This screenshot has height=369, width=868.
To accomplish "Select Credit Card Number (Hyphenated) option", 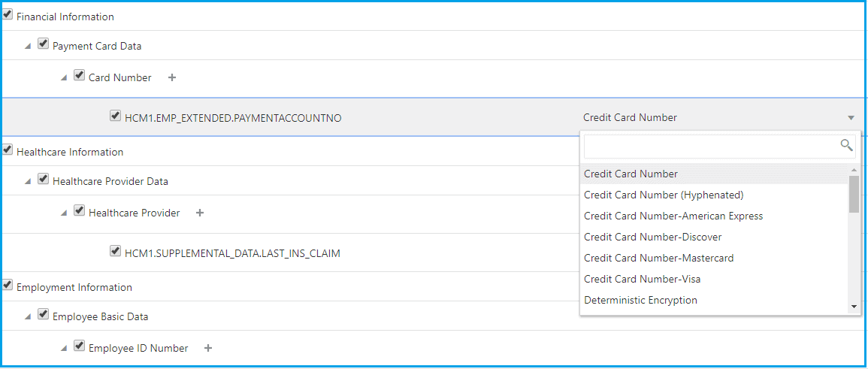I will [x=664, y=195].
